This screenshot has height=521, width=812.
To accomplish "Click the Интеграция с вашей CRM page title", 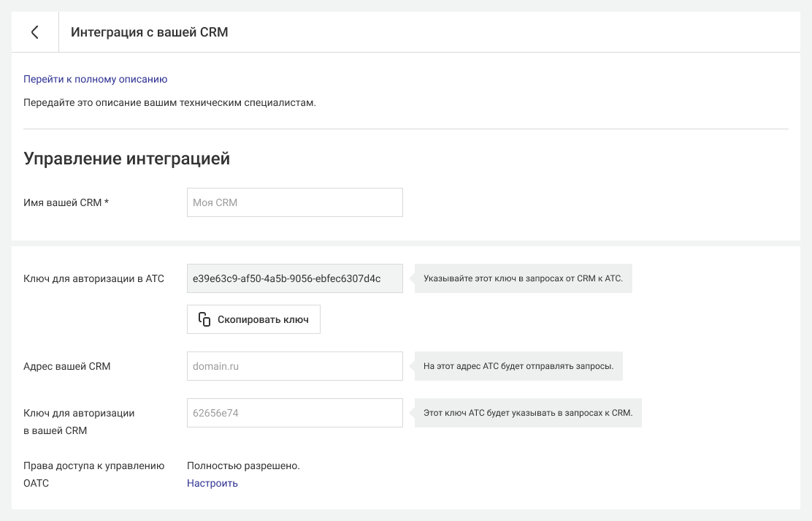I will coord(149,32).
